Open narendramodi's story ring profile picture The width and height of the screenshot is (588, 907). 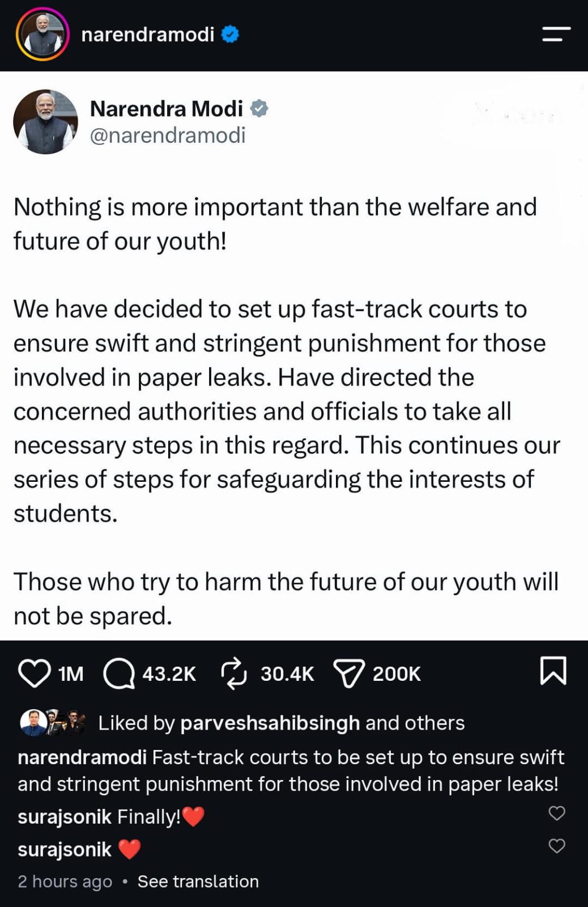42,35
